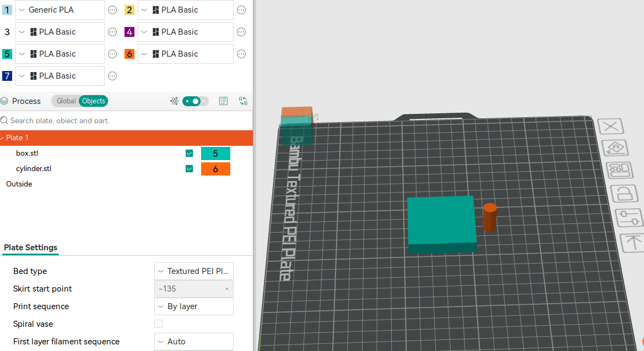Click Skirt start point value field
This screenshot has height=351, width=644.
(x=194, y=289)
